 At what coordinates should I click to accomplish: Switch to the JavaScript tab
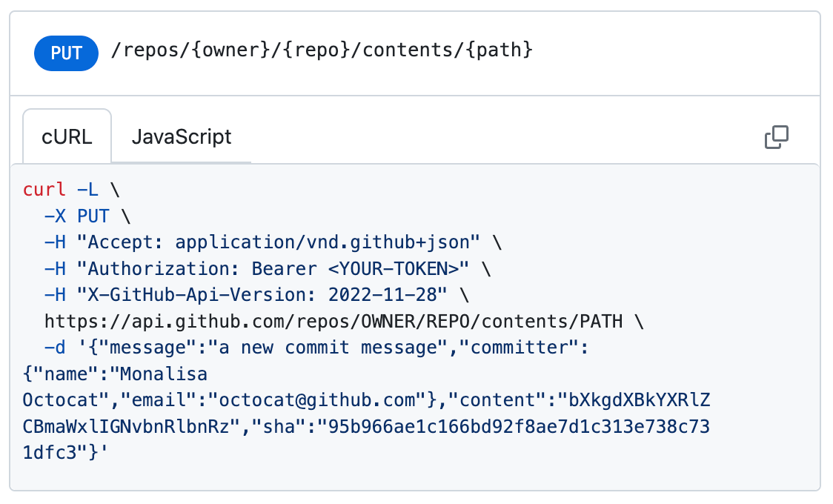coord(182,137)
